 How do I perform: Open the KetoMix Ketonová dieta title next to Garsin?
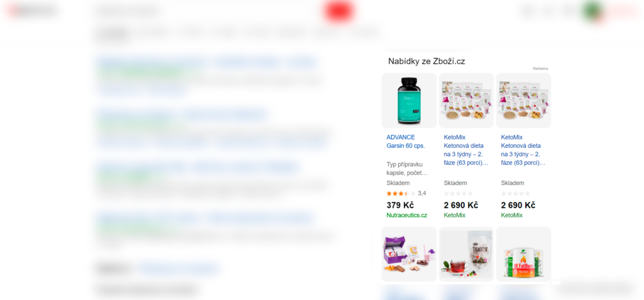(x=466, y=150)
